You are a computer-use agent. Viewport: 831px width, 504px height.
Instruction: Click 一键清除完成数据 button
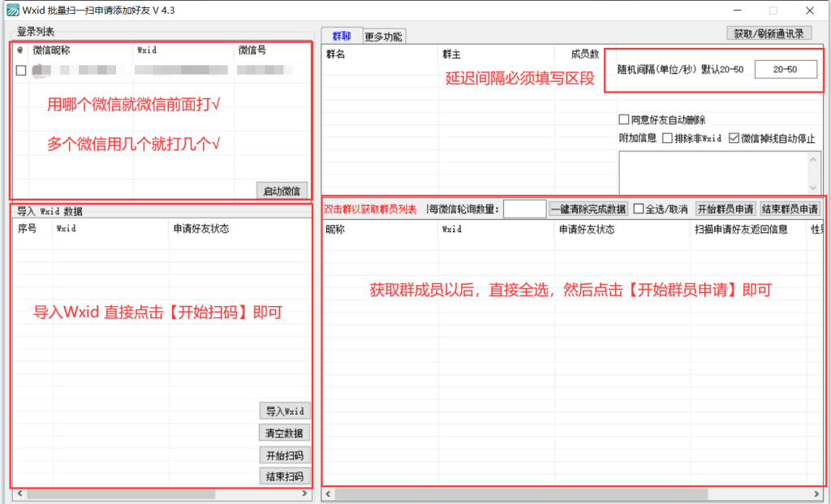point(588,209)
